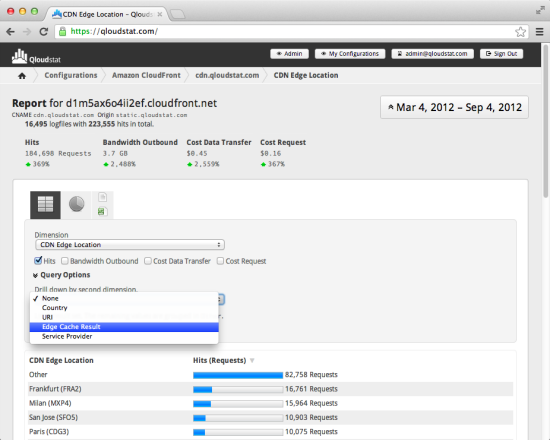
Task: Switch to the table view icon
Action: pyautogui.click(x=45, y=205)
